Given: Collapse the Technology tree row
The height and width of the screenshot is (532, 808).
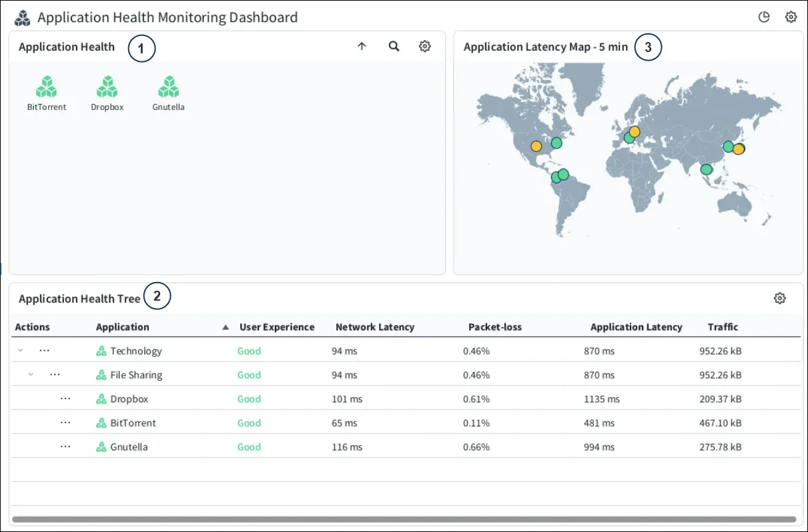Looking at the screenshot, I should (20, 351).
